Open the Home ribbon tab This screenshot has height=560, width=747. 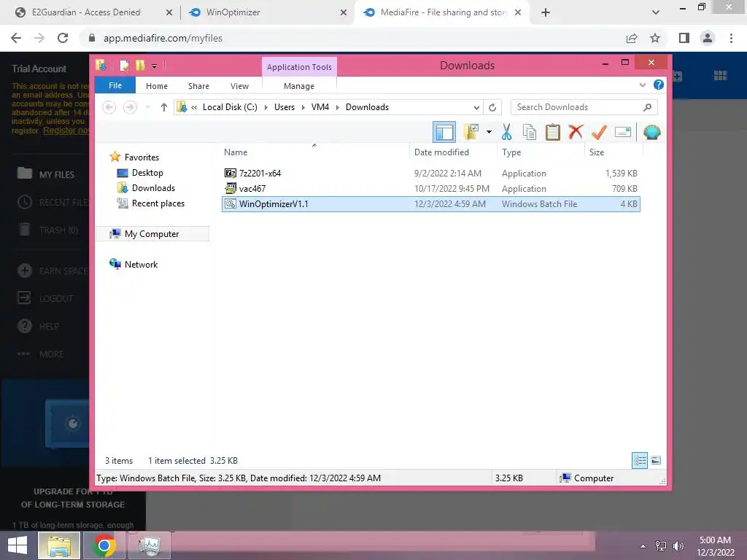(157, 86)
